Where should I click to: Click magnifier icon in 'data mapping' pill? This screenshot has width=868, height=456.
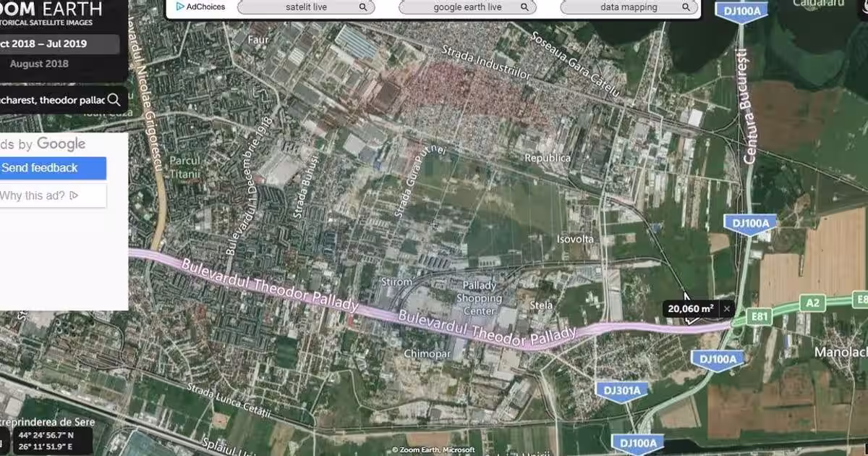(x=689, y=7)
